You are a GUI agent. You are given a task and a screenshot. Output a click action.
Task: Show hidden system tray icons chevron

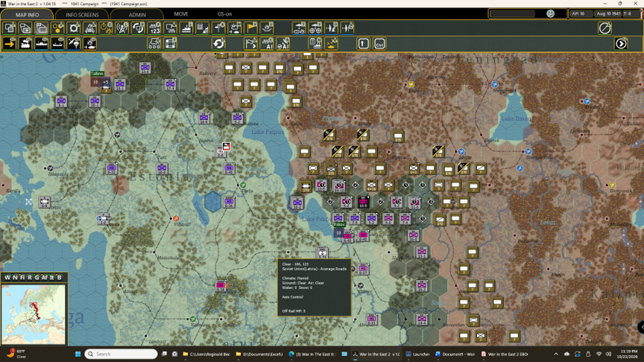pos(556,354)
